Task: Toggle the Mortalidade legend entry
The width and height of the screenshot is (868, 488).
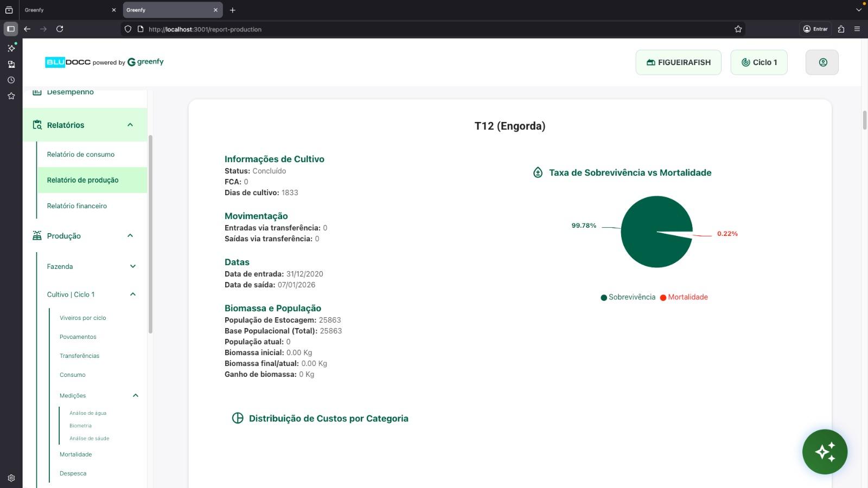Action: pos(685,297)
